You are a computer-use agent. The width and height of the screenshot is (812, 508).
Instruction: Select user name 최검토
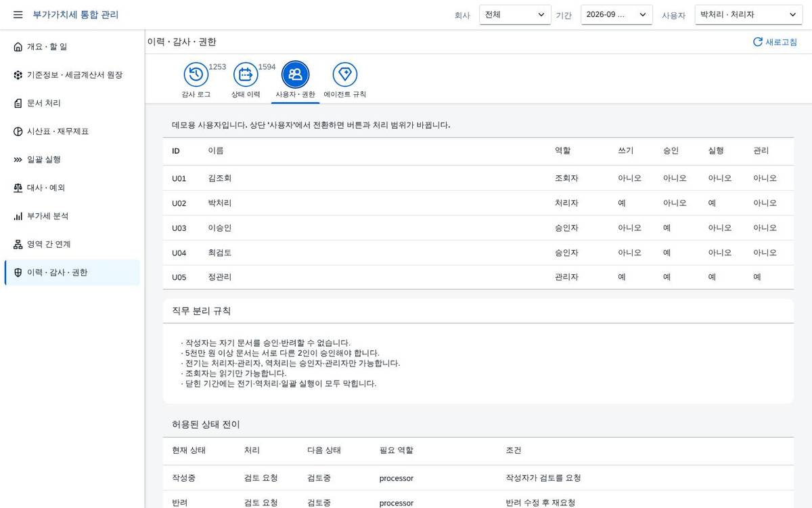click(x=220, y=253)
